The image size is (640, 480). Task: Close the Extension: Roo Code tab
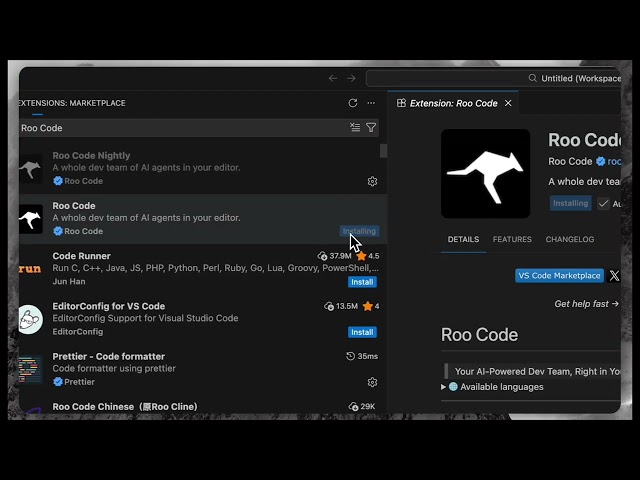508,103
